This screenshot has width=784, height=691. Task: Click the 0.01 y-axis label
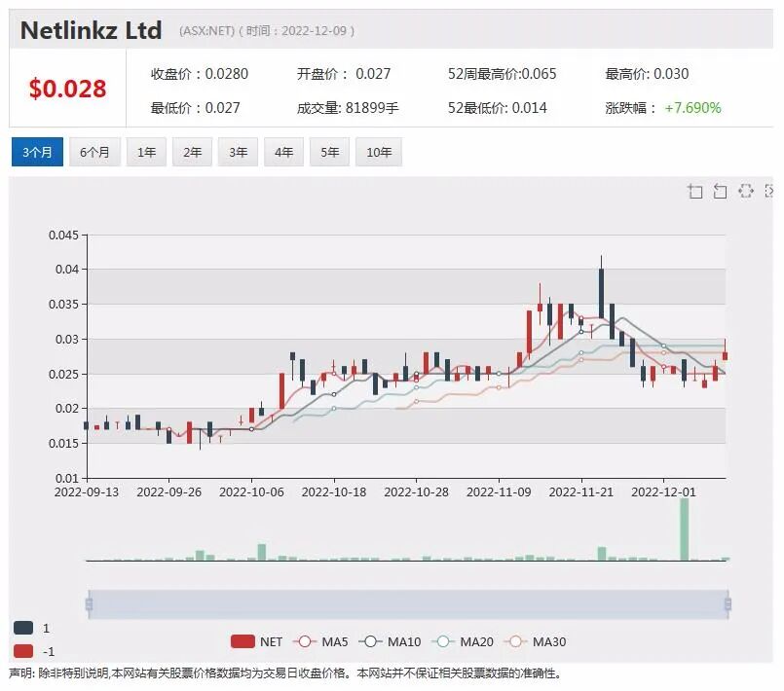[x=67, y=478]
